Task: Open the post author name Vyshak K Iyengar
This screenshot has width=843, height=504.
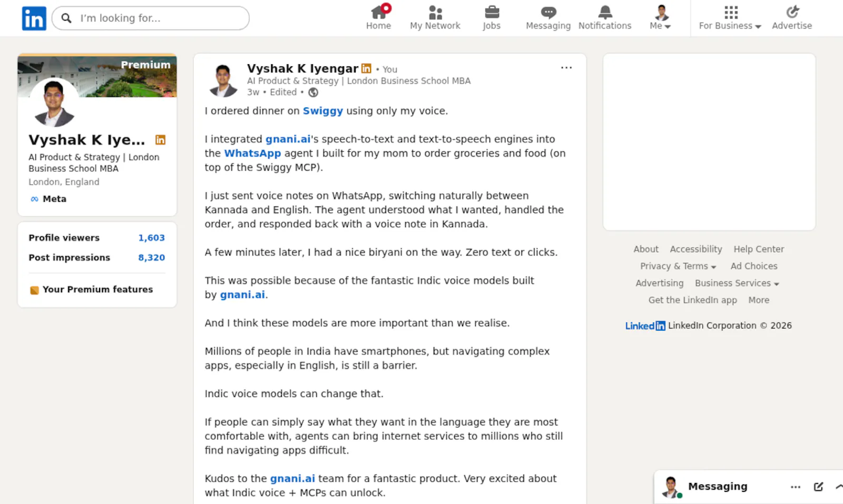Action: 302,68
